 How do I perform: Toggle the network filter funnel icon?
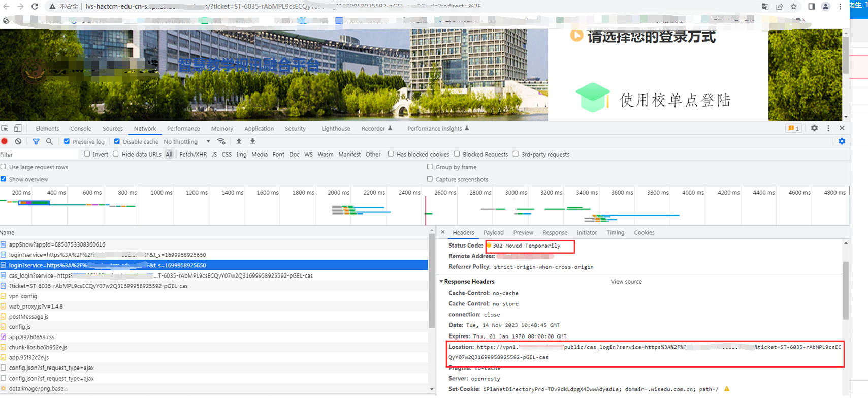tap(36, 141)
